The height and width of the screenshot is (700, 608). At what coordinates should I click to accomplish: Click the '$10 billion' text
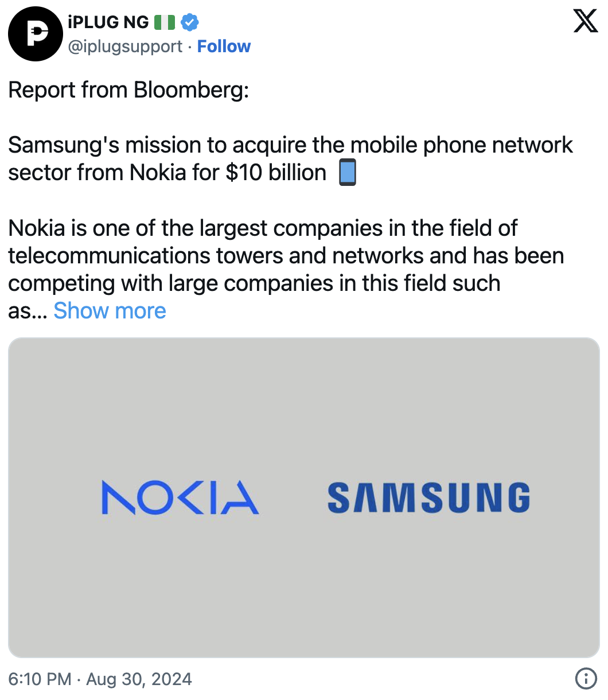point(276,172)
